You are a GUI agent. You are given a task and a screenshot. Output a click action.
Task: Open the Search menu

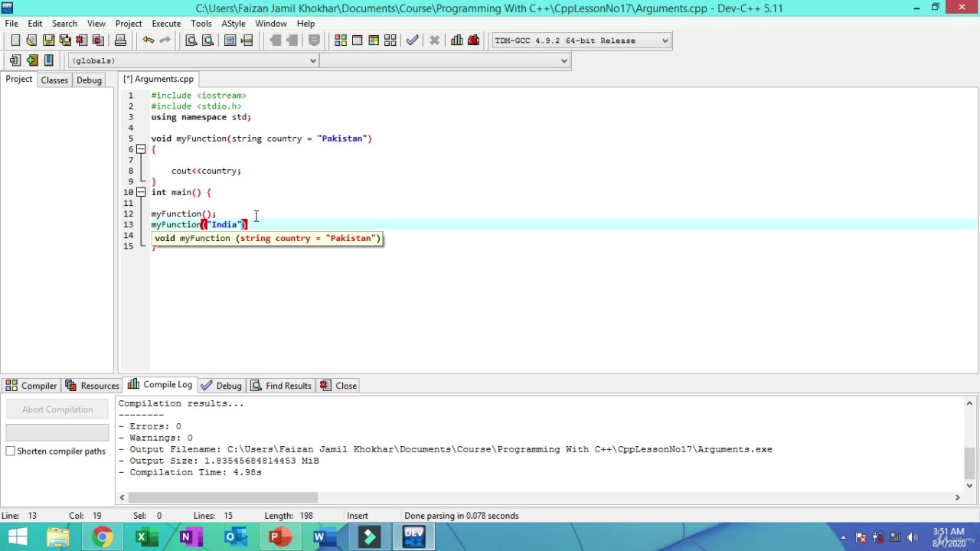[x=64, y=24]
